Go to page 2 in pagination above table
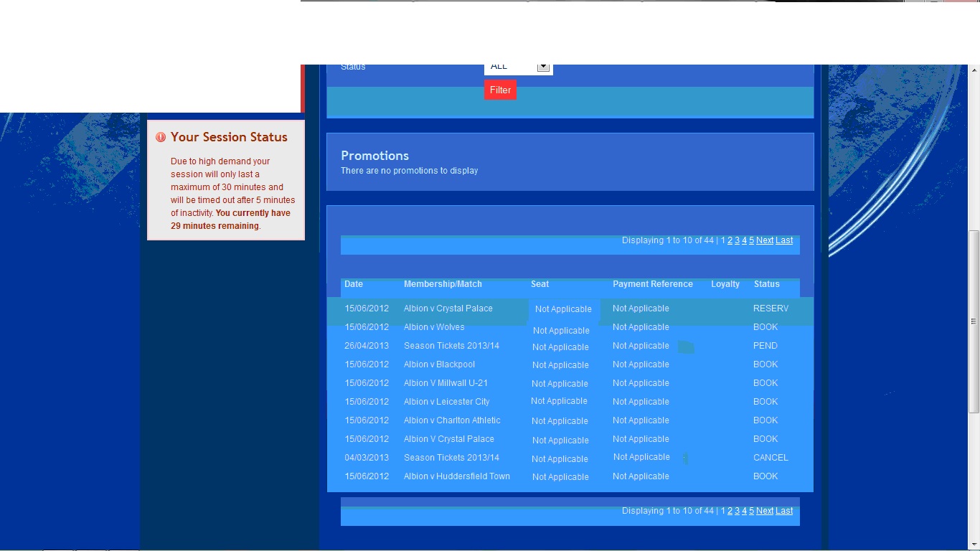The height and width of the screenshot is (551, 980). coord(730,240)
